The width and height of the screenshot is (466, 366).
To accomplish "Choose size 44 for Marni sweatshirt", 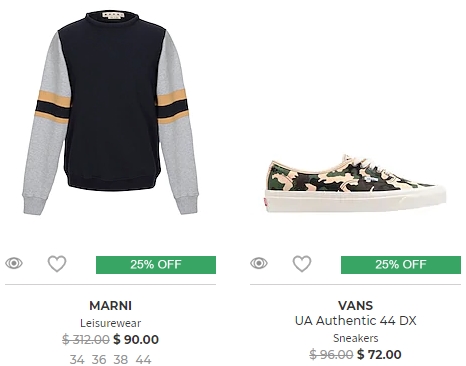I will click(x=143, y=360).
